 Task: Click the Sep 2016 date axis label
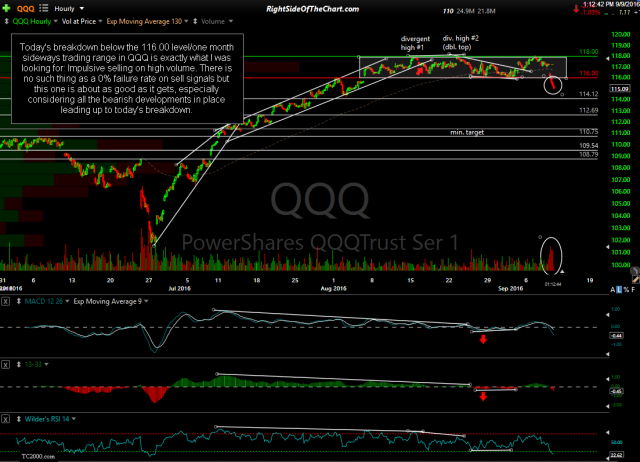510,288
